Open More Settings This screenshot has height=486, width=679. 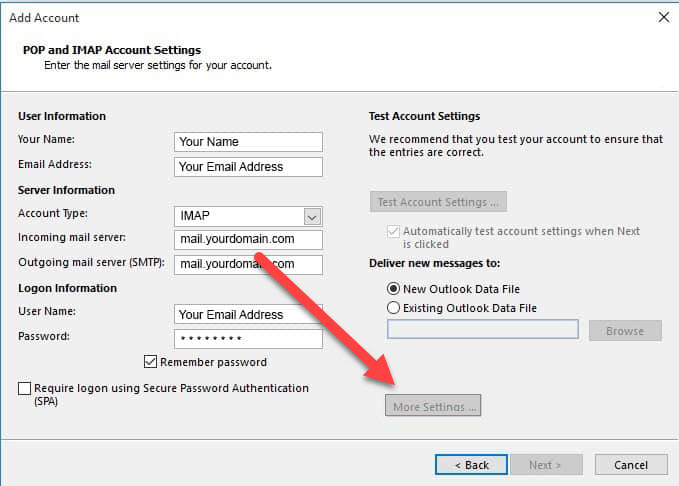coord(433,405)
